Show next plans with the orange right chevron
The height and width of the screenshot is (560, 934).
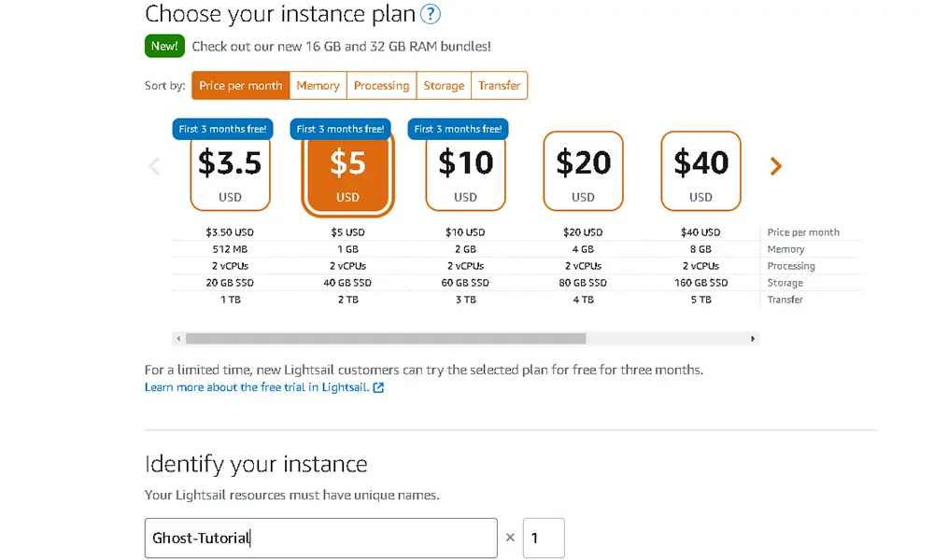pyautogui.click(x=775, y=166)
